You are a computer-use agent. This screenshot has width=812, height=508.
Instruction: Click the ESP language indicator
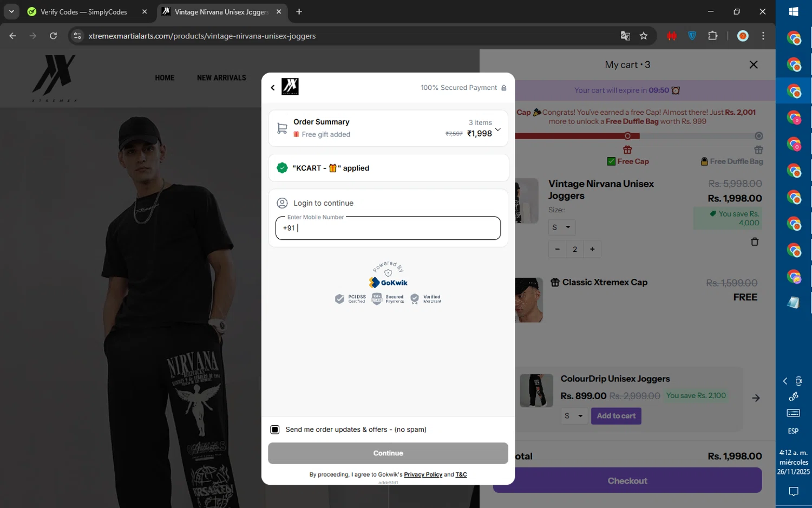[x=794, y=431]
